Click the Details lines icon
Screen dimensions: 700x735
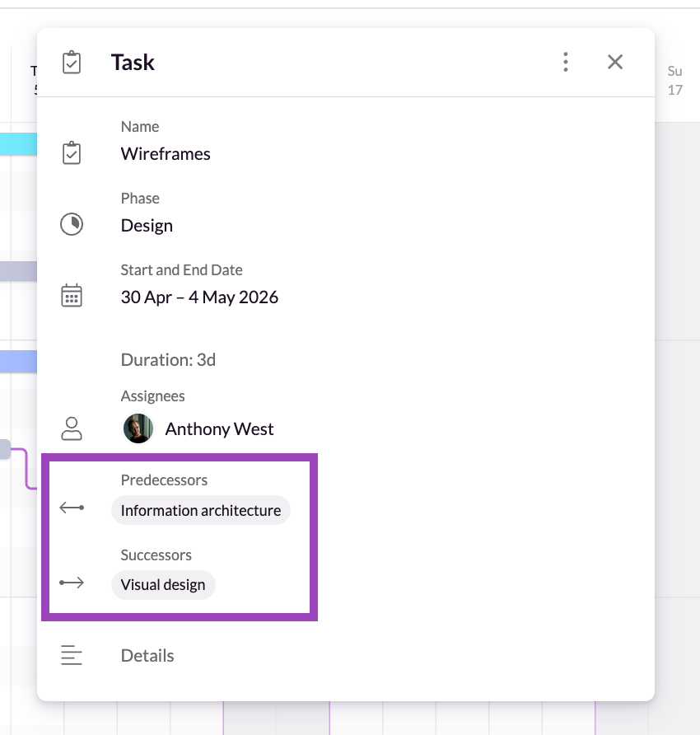72,656
